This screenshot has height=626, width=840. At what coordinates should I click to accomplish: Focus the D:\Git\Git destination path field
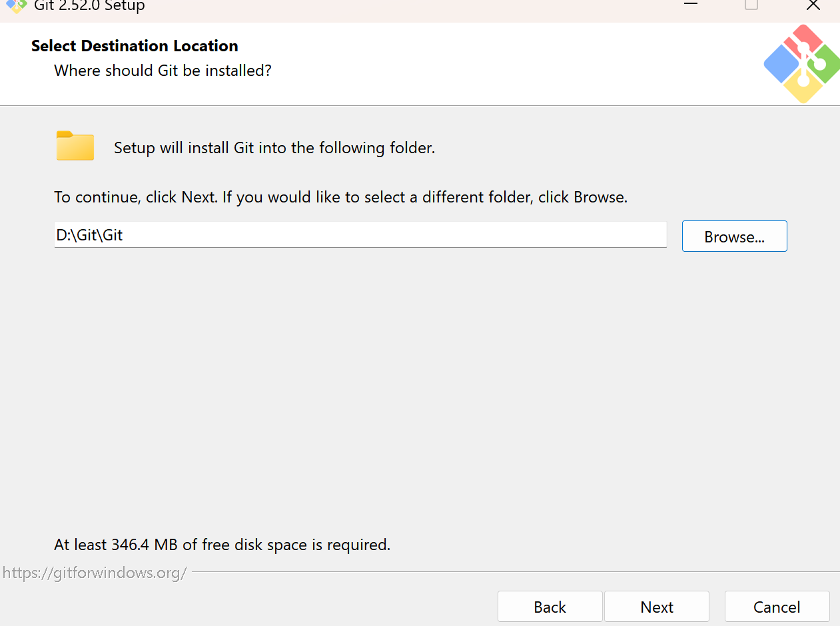point(360,235)
